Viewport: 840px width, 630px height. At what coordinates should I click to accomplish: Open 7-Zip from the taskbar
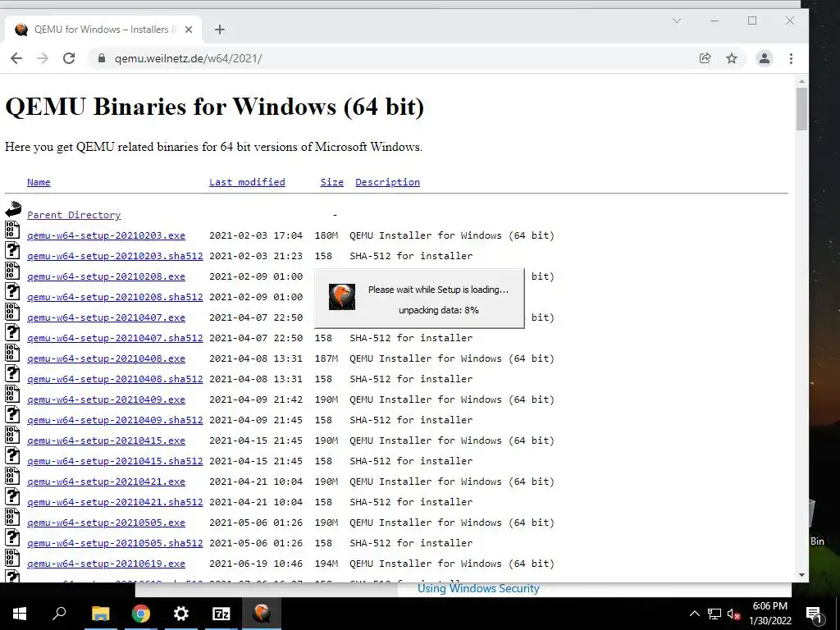coord(221,614)
